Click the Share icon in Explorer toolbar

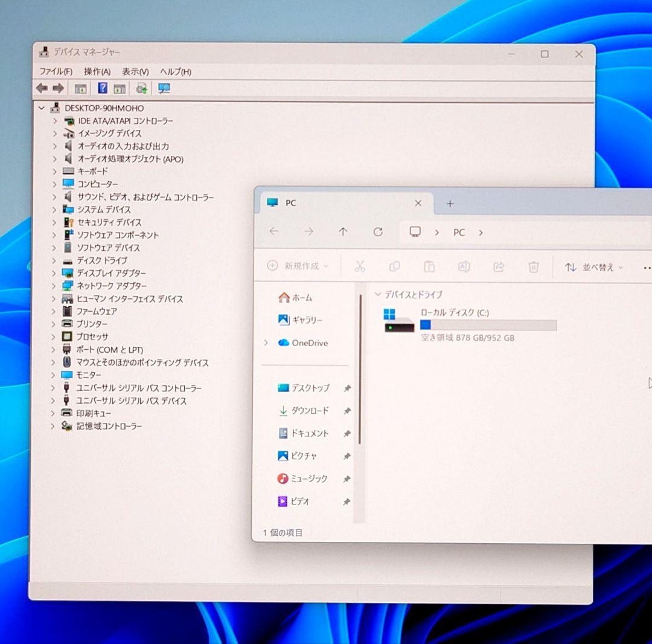pos(499,266)
